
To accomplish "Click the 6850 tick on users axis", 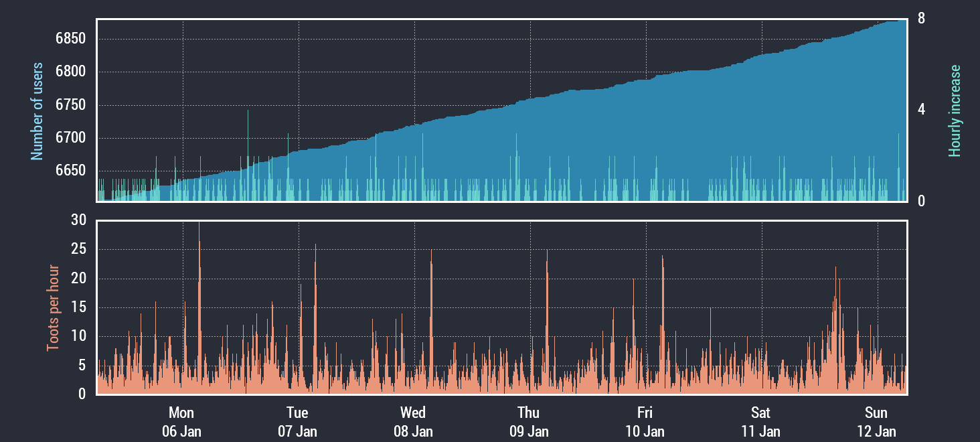I will [x=70, y=39].
